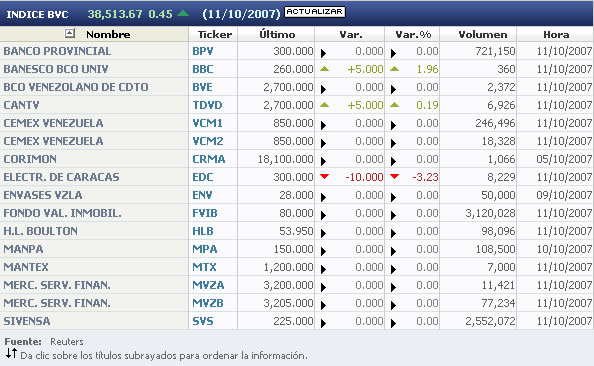The height and width of the screenshot is (366, 594).
Task: Click green up arrow in TDVD Var. cell
Action: tap(324, 105)
